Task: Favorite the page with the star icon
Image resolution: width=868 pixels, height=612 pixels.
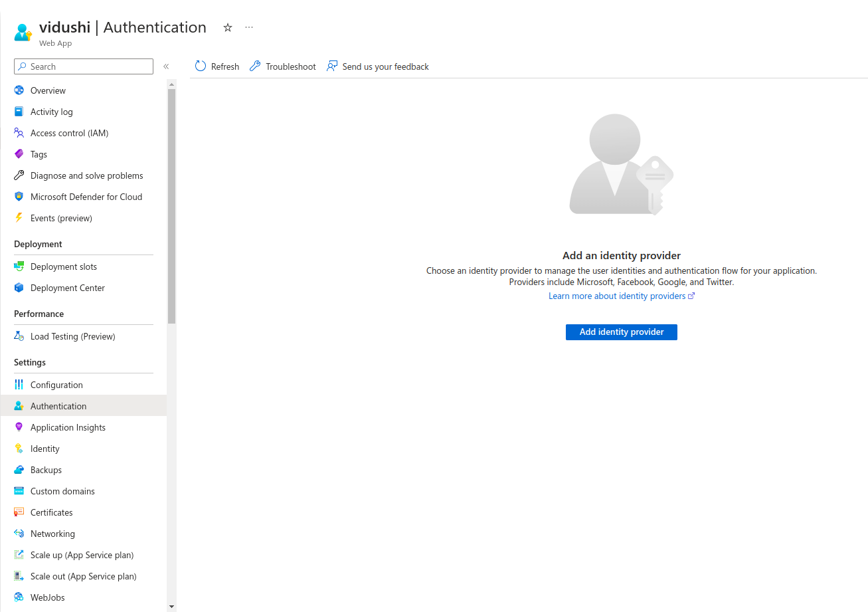Action: (228, 28)
